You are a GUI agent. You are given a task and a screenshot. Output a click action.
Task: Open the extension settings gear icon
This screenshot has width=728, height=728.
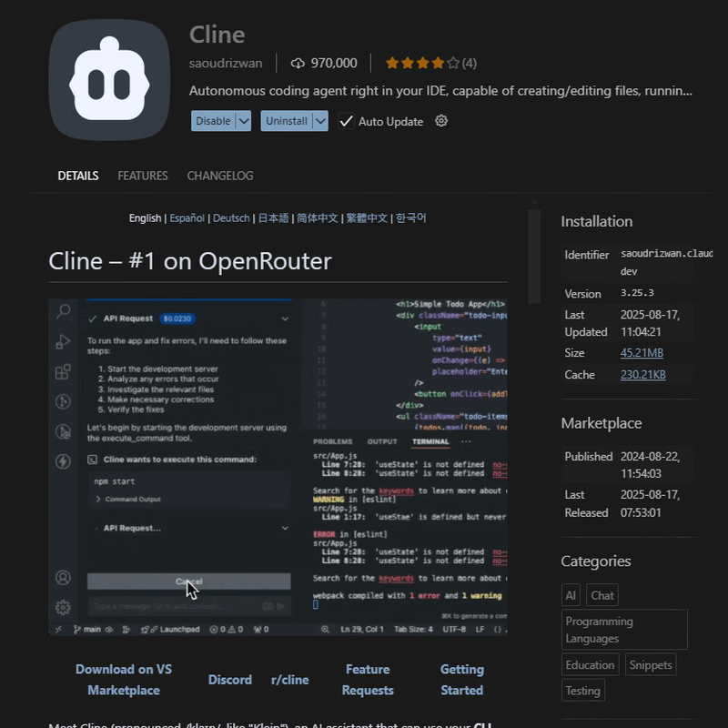[x=441, y=121]
